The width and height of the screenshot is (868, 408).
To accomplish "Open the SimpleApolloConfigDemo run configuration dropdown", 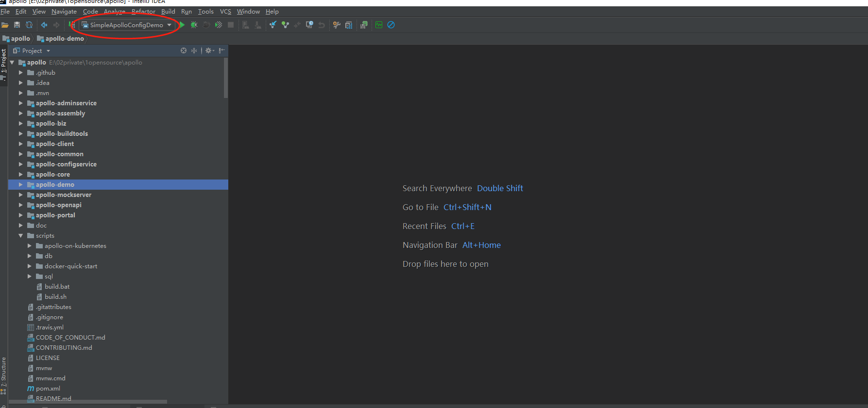I will click(x=127, y=25).
